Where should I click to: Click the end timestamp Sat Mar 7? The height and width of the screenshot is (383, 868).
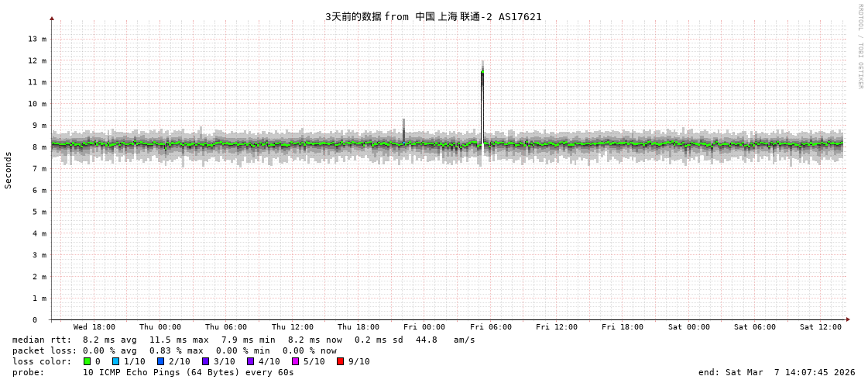[777, 372]
